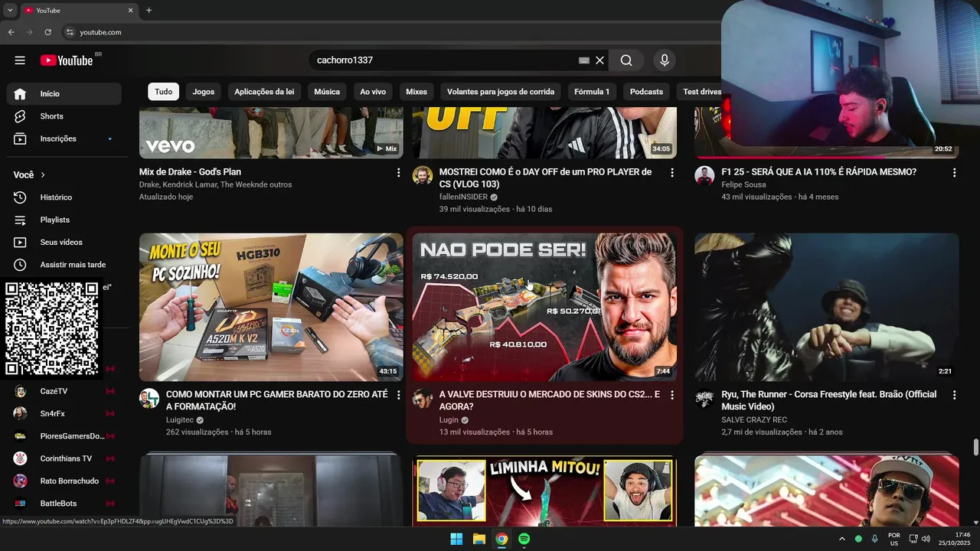Click the Luigitec channel avatar

pos(149,399)
